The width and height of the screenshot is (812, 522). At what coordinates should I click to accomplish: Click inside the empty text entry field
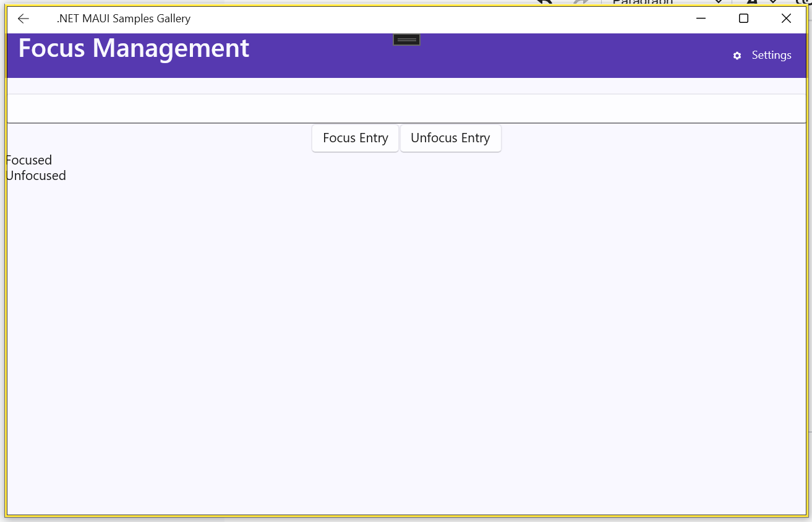click(406, 109)
